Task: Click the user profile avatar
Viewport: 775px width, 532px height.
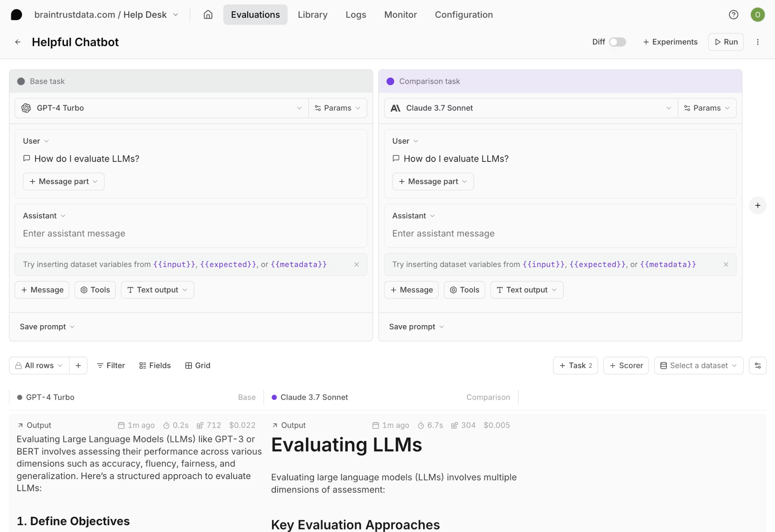Action: point(757,14)
